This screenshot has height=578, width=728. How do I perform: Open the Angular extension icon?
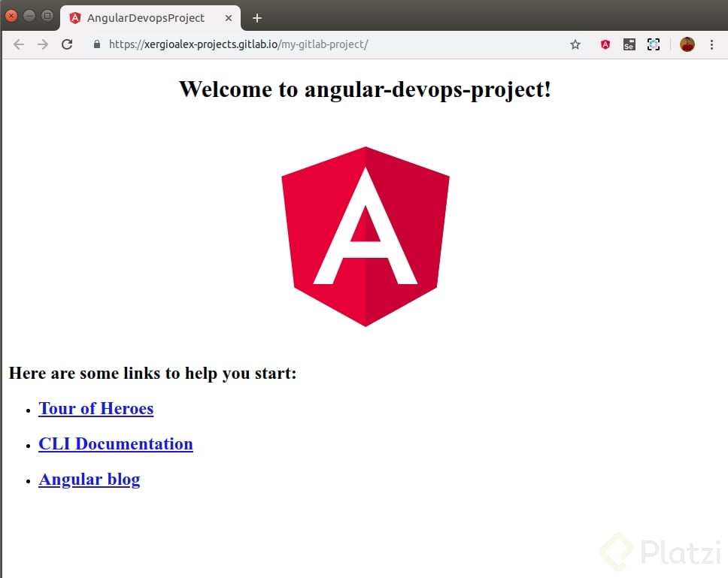605,44
